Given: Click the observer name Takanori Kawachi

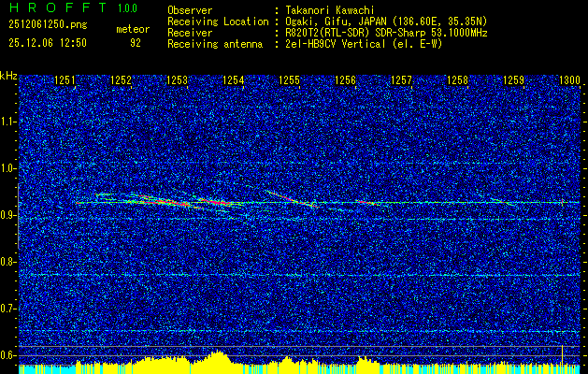Looking at the screenshot, I should click(x=328, y=10).
